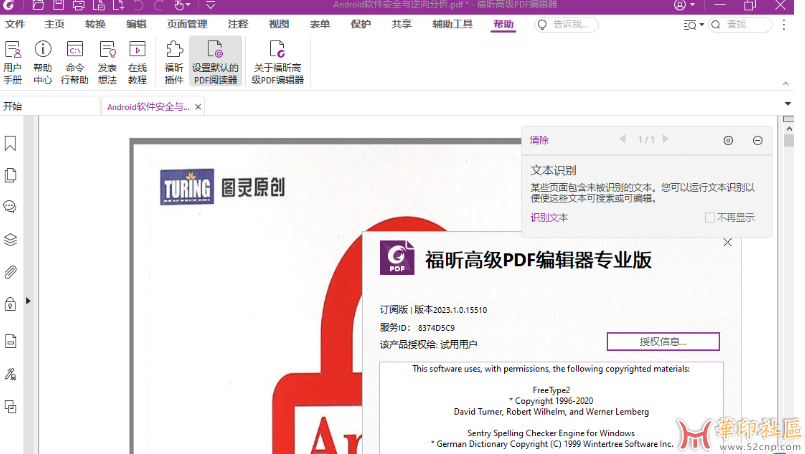
Task: Open the bottom copy-pages side panel icon
Action: (x=10, y=406)
